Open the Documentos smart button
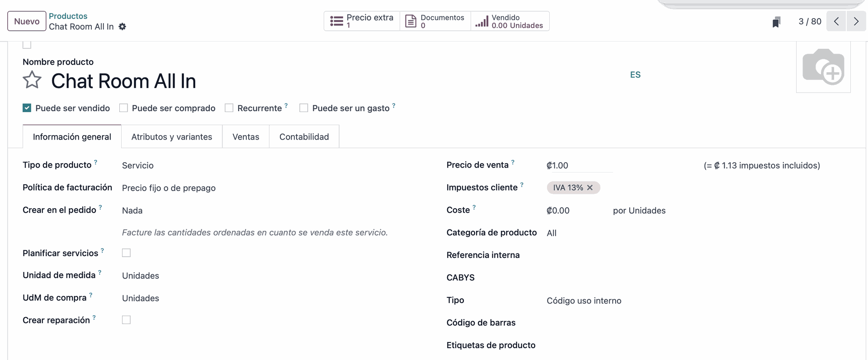The width and height of the screenshot is (868, 360). point(435,21)
